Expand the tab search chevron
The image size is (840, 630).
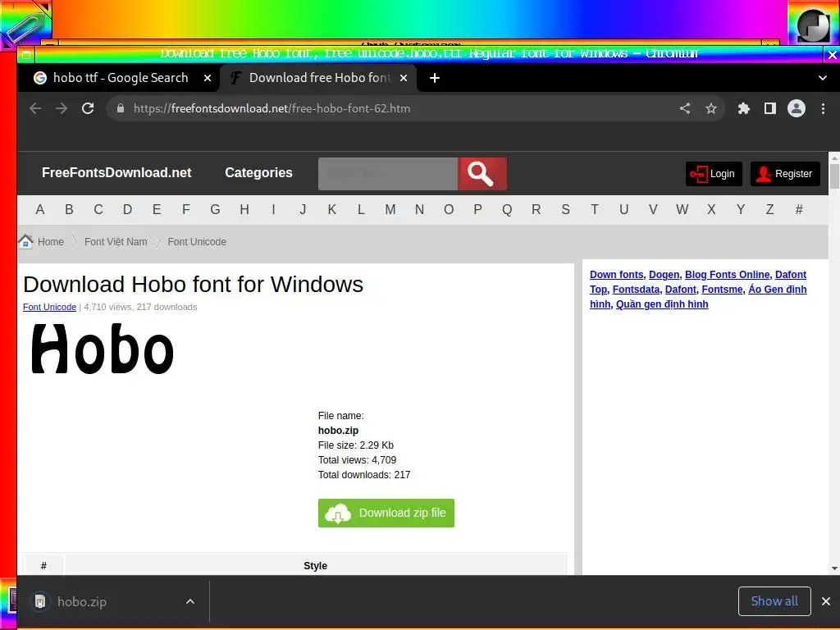pyautogui.click(x=822, y=78)
